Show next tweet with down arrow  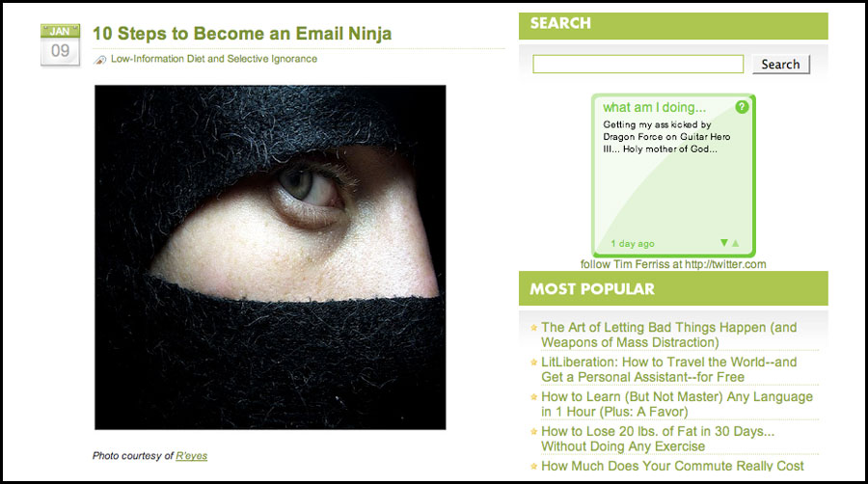pyautogui.click(x=723, y=243)
